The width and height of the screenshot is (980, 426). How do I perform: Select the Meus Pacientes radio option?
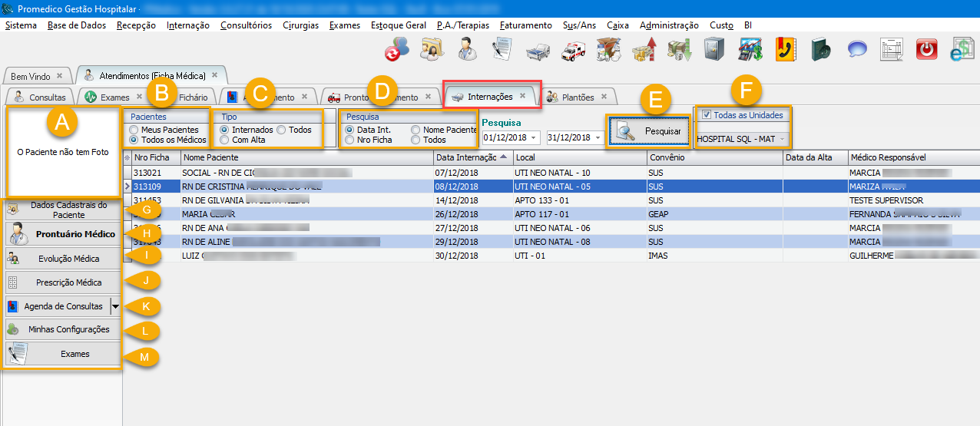pos(134,130)
